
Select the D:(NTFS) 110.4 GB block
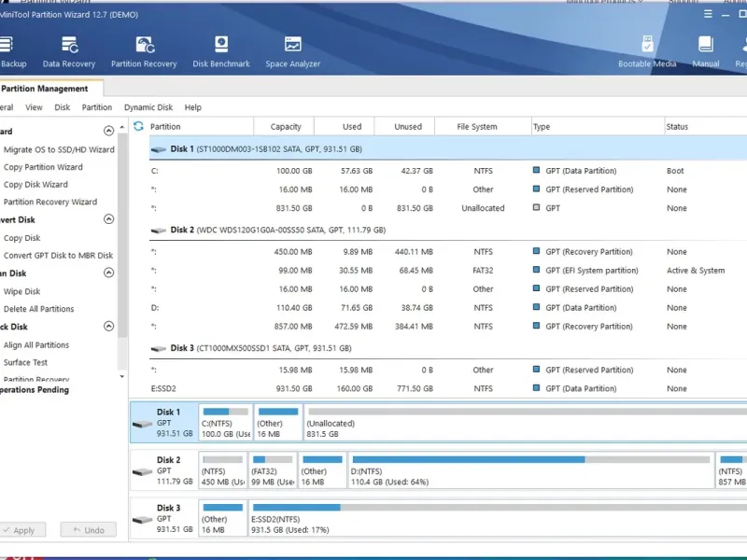(x=530, y=470)
